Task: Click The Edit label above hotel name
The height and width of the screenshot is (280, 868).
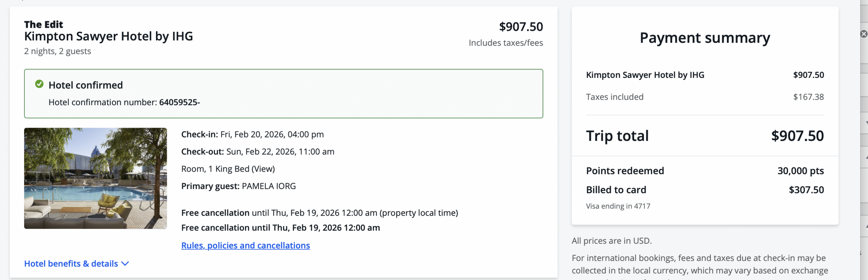Action: click(x=43, y=24)
